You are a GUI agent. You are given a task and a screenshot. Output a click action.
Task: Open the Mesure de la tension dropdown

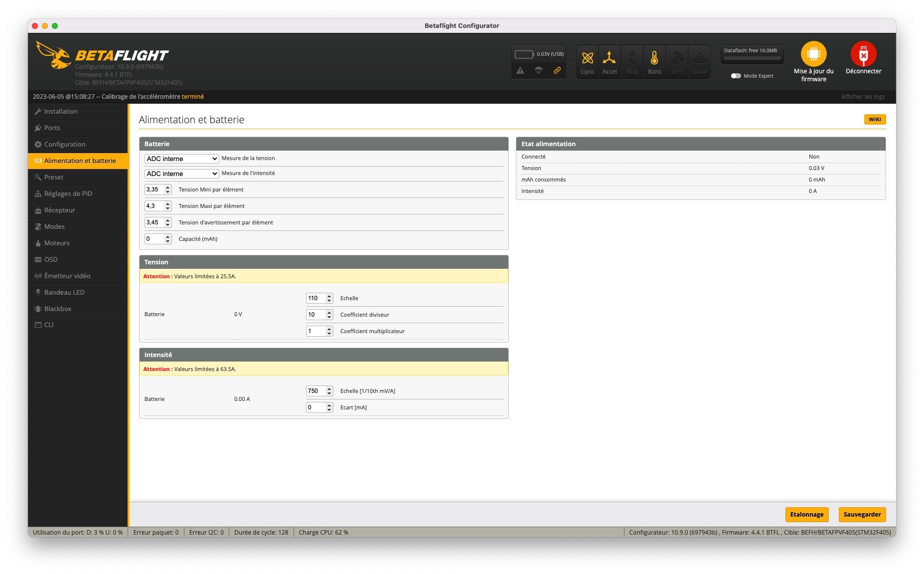click(181, 159)
